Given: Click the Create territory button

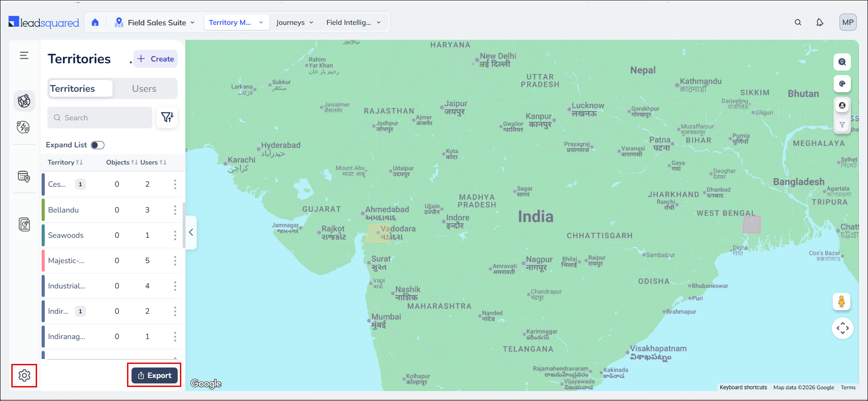Looking at the screenshot, I should 156,59.
